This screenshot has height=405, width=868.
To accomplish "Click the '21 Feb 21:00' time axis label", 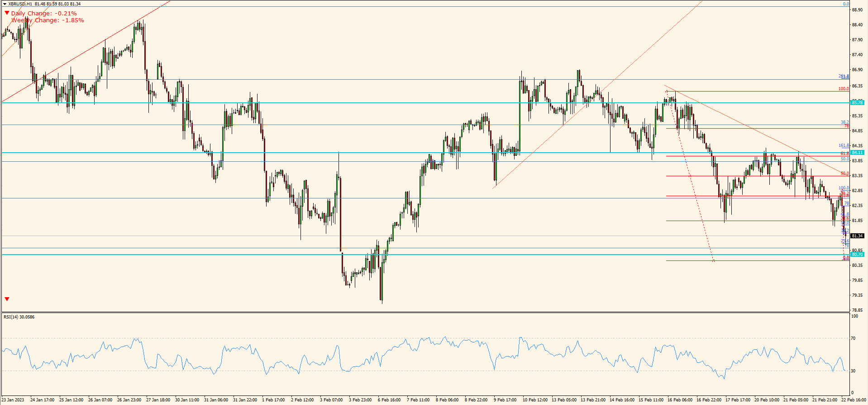I will point(824,400).
